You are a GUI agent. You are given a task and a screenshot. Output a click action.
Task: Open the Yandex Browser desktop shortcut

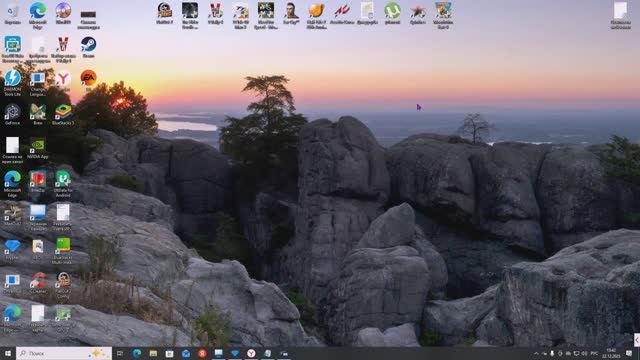[63, 80]
